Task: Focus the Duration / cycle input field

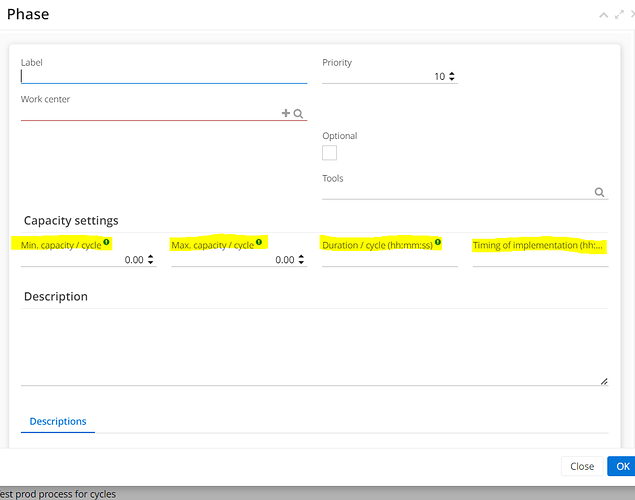Action: (x=390, y=260)
